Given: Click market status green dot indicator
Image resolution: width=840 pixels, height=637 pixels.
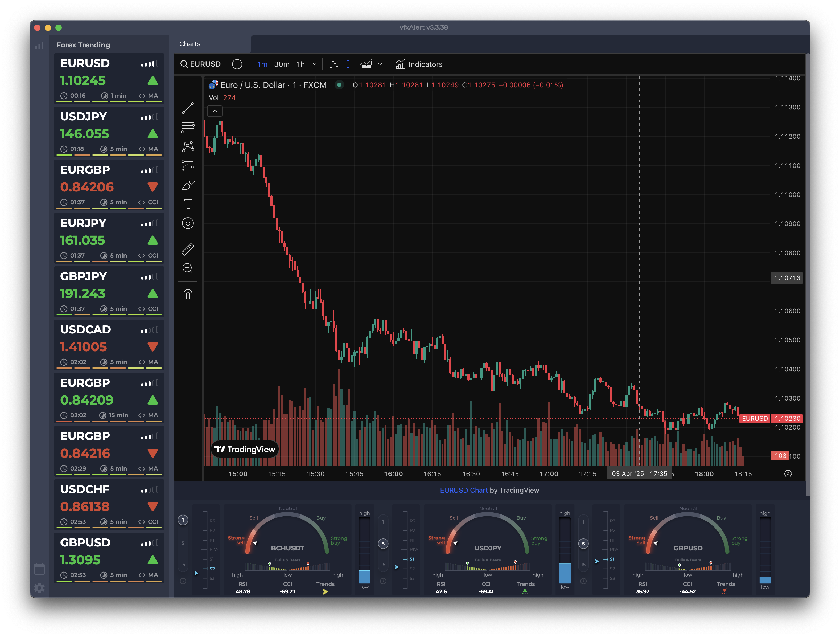Looking at the screenshot, I should click(x=339, y=85).
